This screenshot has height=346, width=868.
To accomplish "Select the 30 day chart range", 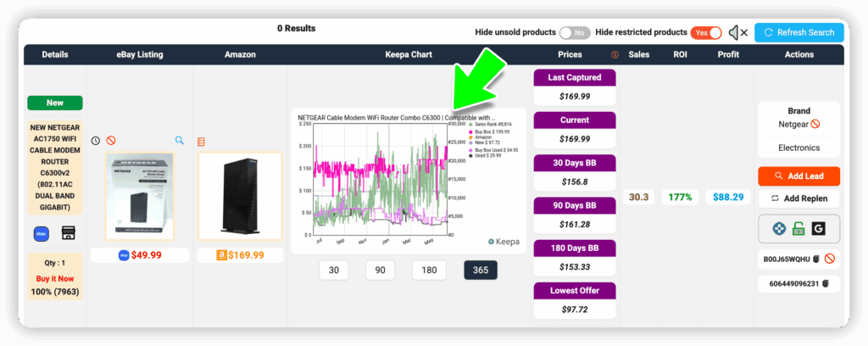I will click(x=334, y=271).
